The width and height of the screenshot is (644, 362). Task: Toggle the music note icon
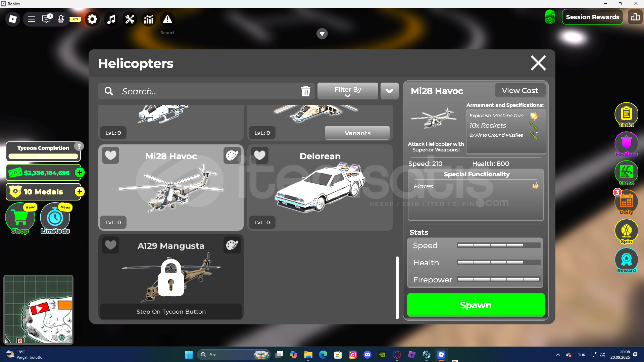(x=111, y=19)
